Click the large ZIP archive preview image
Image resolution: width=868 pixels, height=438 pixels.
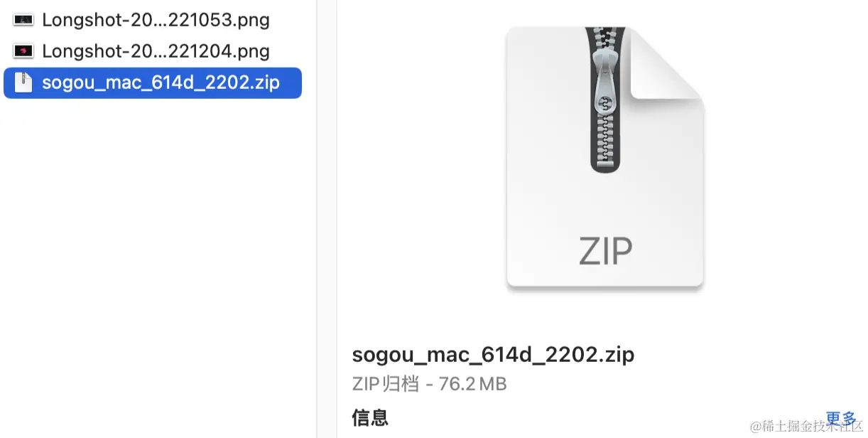[605, 158]
